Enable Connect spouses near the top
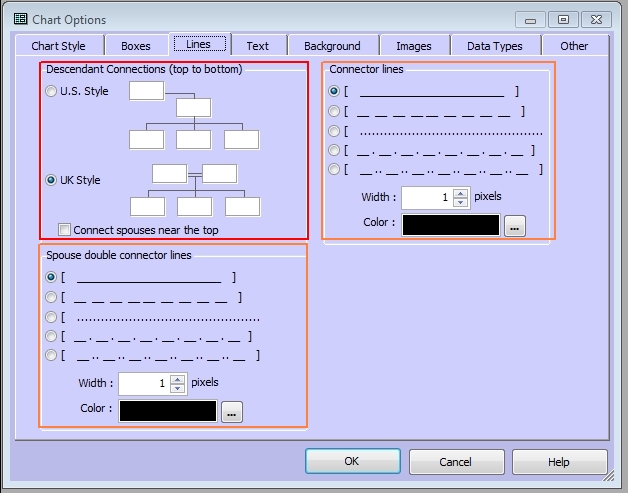 (64, 230)
